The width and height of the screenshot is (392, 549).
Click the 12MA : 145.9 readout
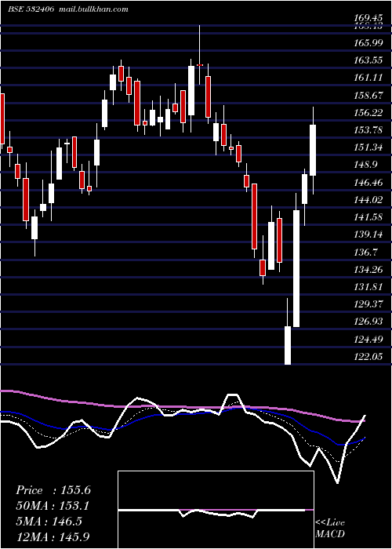(x=53, y=536)
